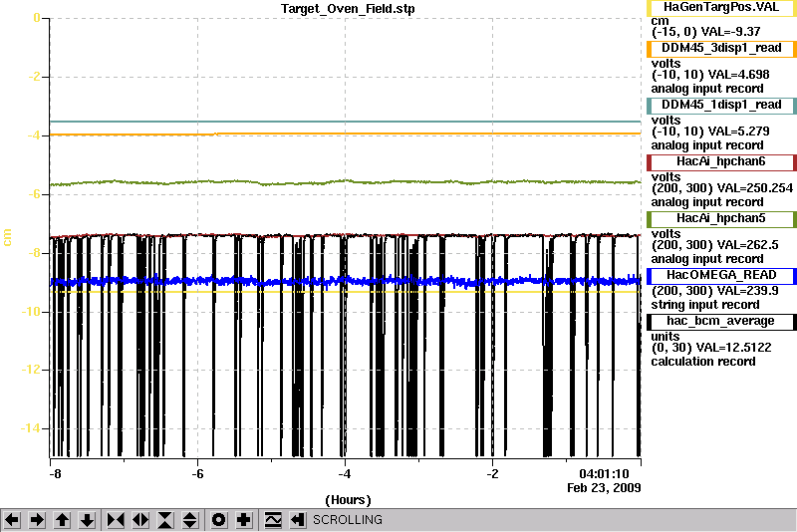Click the '(Hours)' x-axis label
Viewport: 797px width, 532px height.
point(348,500)
